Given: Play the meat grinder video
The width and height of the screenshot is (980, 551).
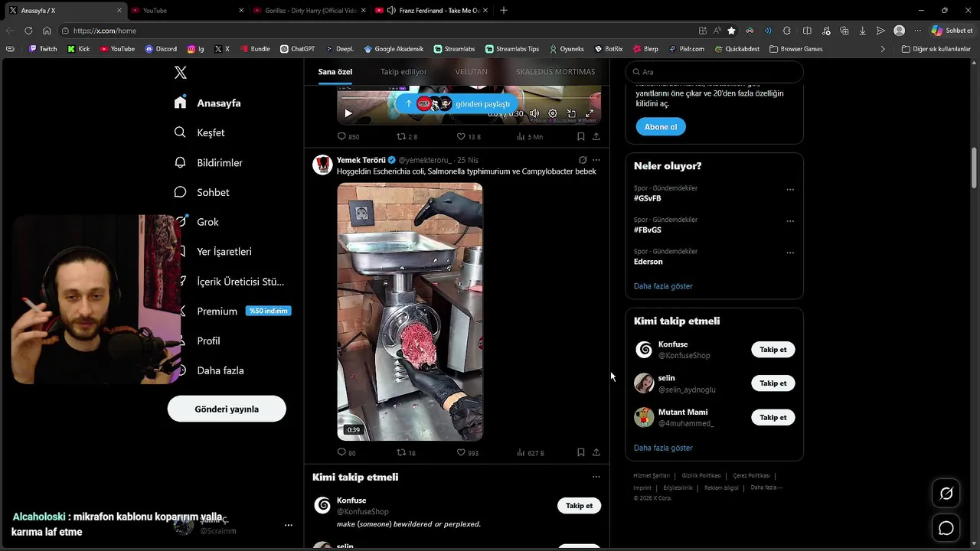Looking at the screenshot, I should [410, 311].
